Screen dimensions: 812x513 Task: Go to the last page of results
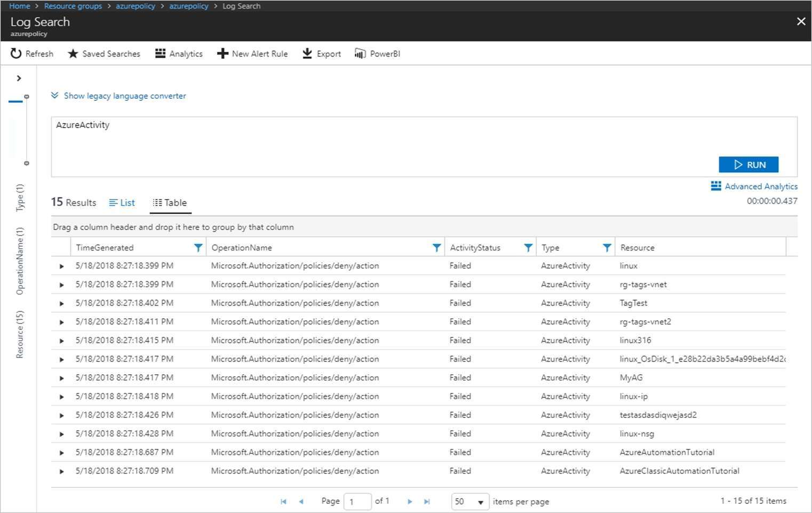(427, 502)
